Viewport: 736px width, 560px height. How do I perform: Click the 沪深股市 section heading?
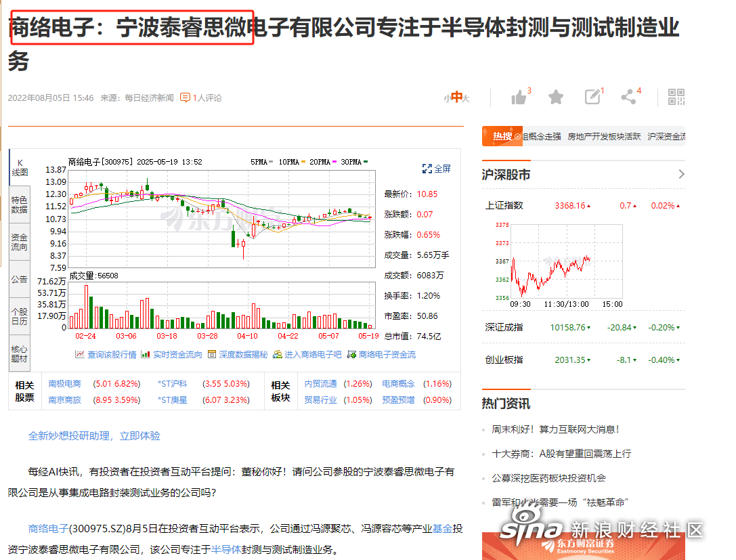tap(506, 175)
